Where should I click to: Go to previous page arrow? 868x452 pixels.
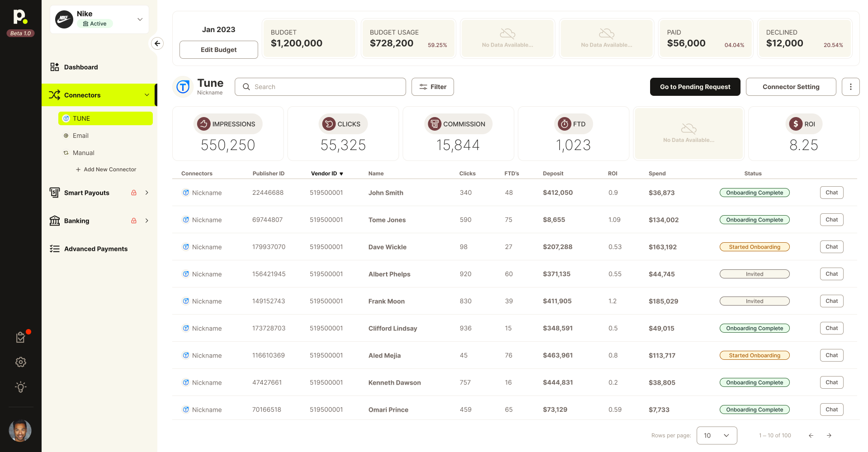point(811,435)
